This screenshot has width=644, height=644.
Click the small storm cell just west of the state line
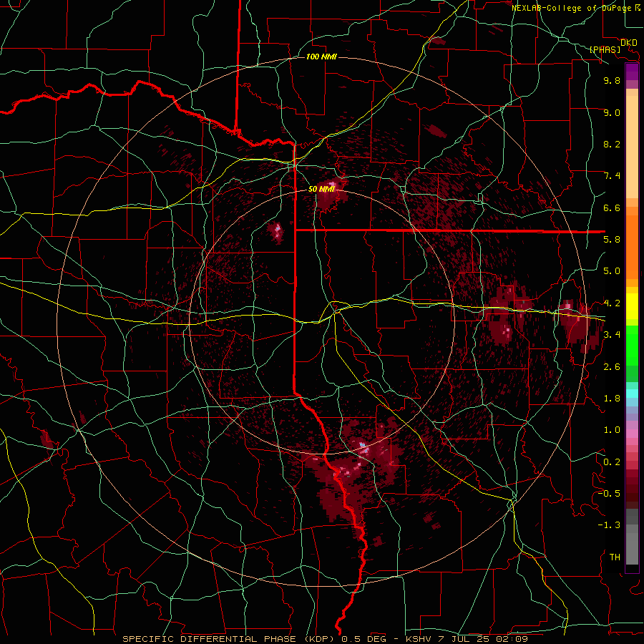pos(276,232)
